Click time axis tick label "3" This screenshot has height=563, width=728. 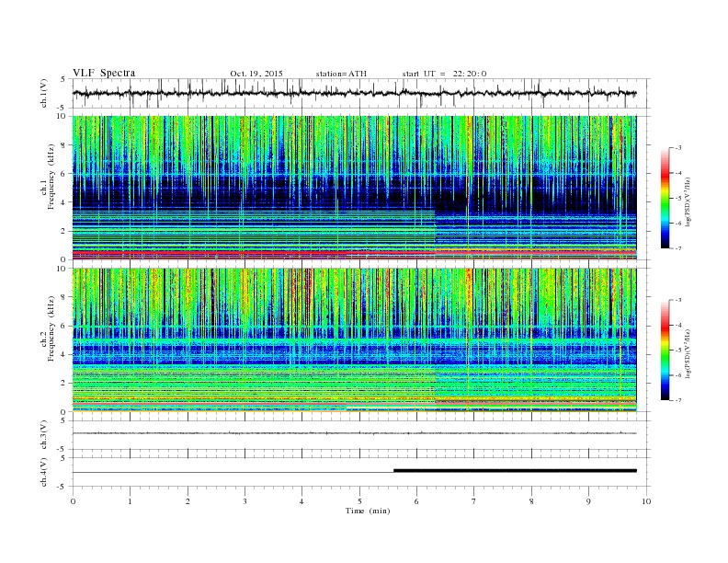coord(245,501)
